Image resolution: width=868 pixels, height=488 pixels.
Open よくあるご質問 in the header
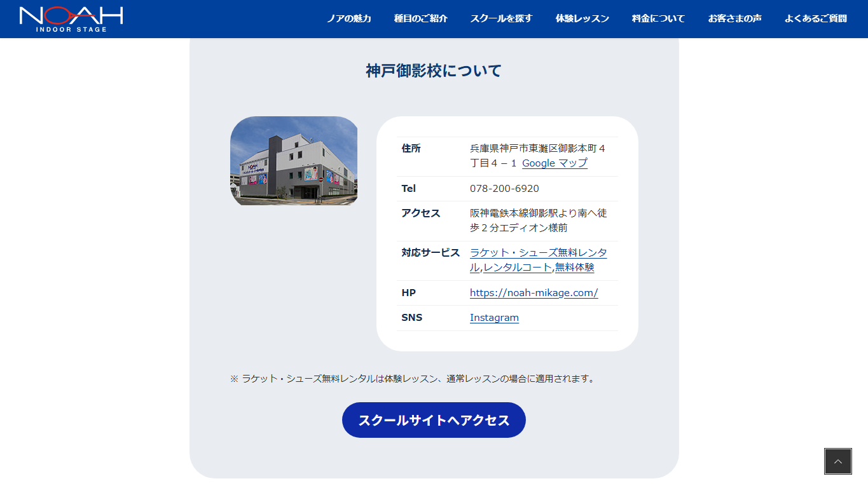point(816,18)
